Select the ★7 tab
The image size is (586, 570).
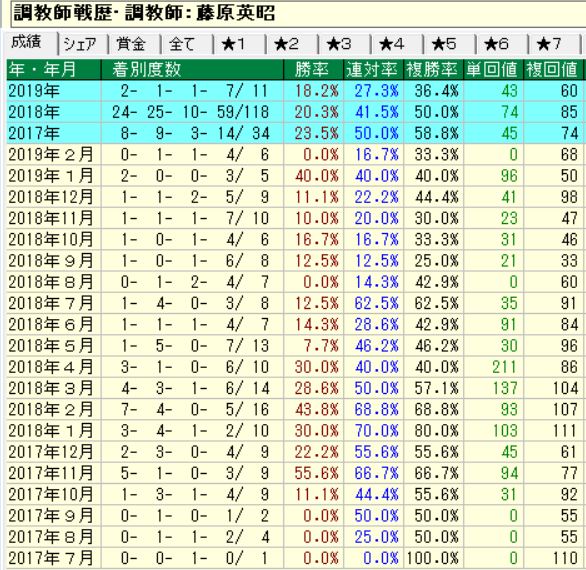point(554,44)
